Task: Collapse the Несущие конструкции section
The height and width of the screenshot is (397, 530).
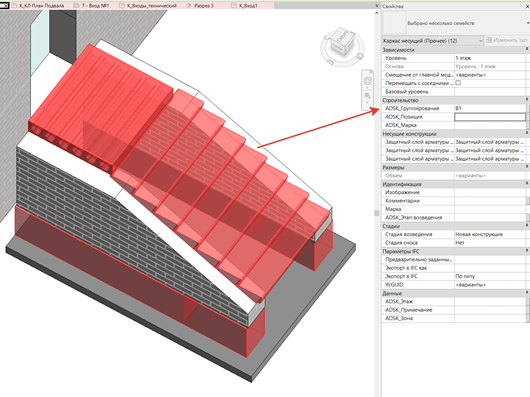Action: click(527, 134)
